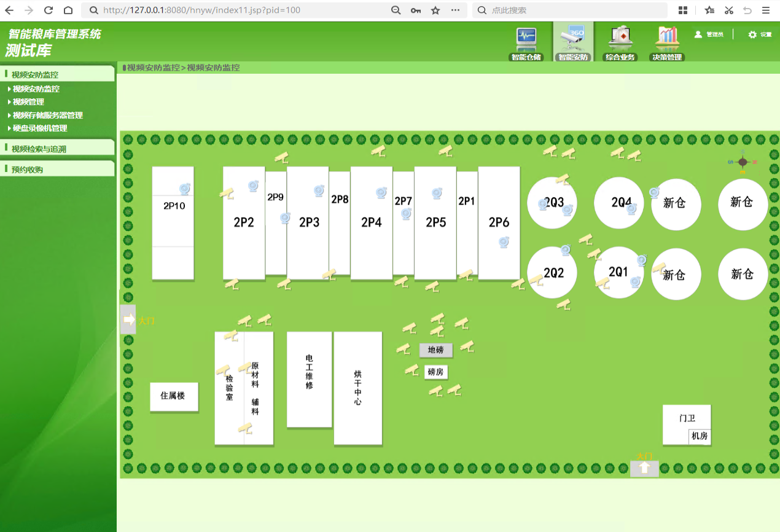Open the 决策管理 chart icon
The width and height of the screenshot is (780, 532).
coord(667,39)
